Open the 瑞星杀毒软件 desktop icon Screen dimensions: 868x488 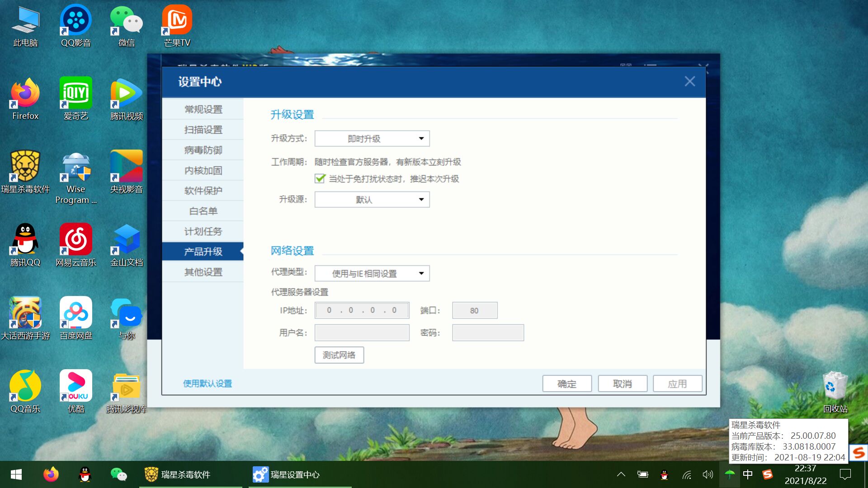pos(25,167)
